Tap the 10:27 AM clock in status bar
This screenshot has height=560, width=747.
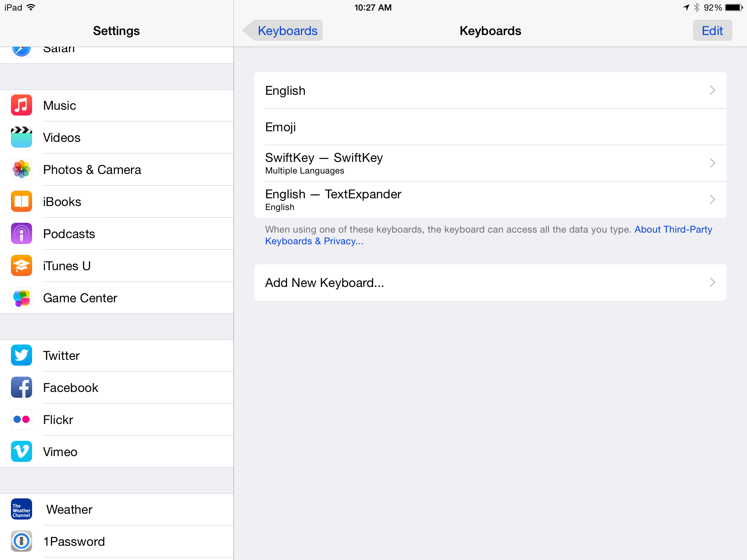pyautogui.click(x=373, y=7)
